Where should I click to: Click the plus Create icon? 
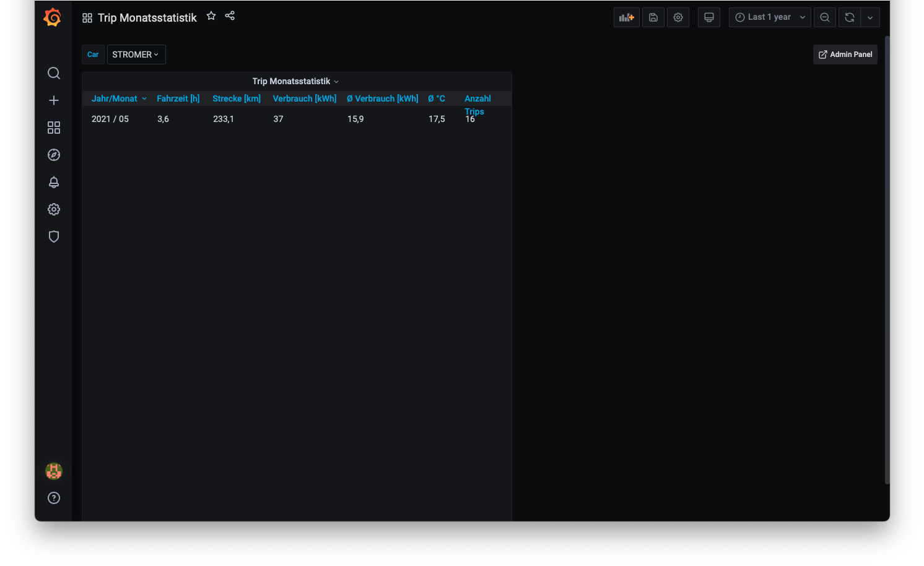(54, 100)
